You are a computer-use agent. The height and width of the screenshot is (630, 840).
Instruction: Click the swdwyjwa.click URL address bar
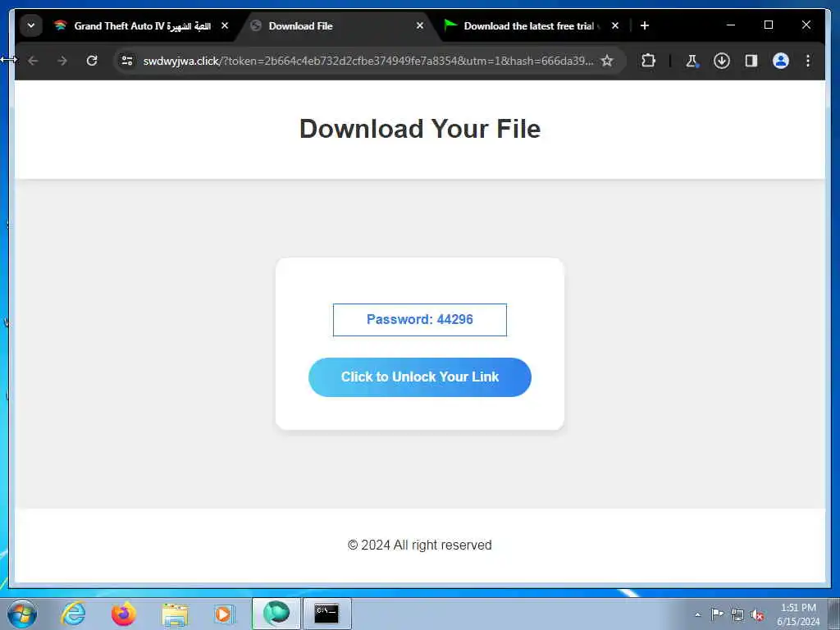tap(368, 61)
